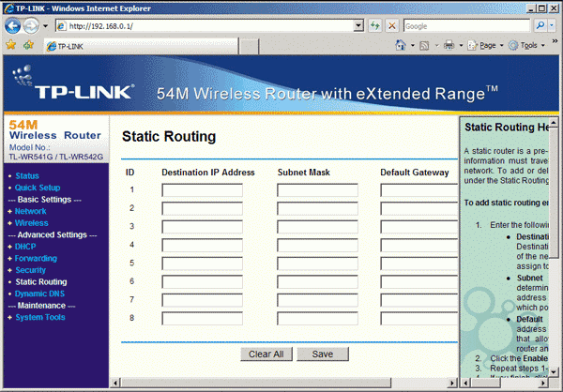
Task: Click main page horizontal scrollbar right arrow
Action: [x=452, y=383]
